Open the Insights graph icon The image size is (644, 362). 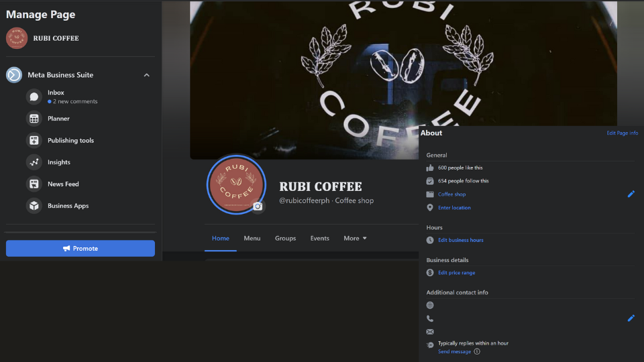pos(34,162)
